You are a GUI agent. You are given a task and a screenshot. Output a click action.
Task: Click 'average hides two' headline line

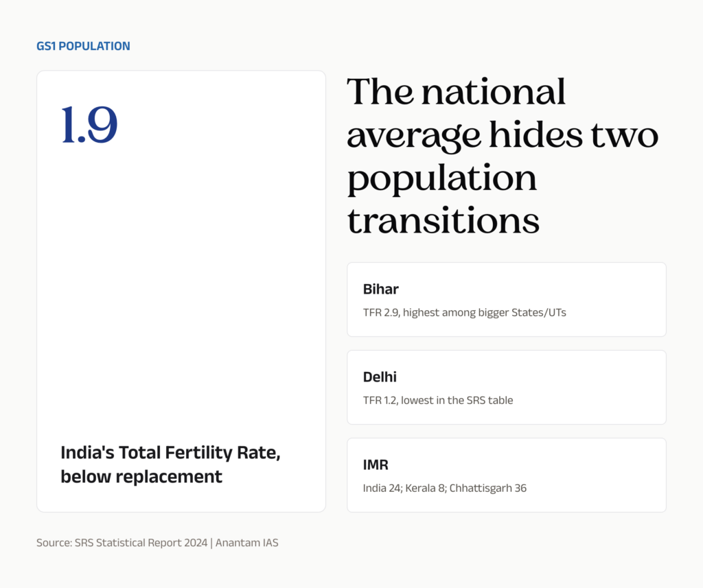pyautogui.click(x=503, y=135)
